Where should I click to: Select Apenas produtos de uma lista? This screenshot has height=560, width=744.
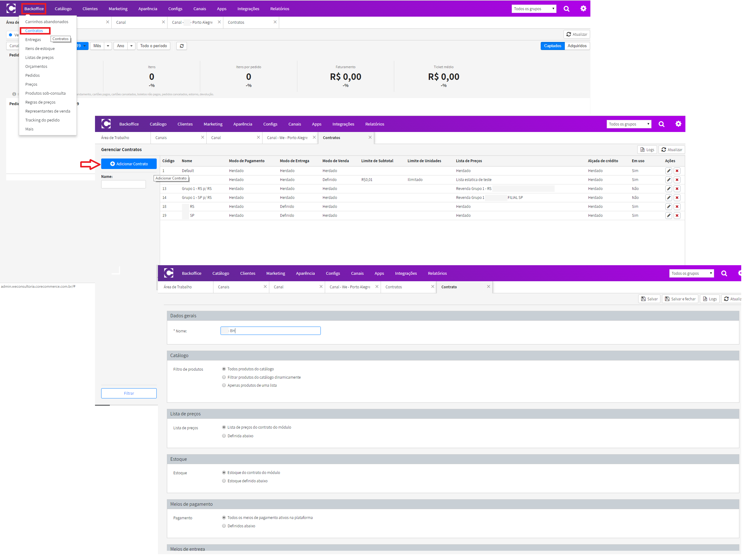coord(224,386)
